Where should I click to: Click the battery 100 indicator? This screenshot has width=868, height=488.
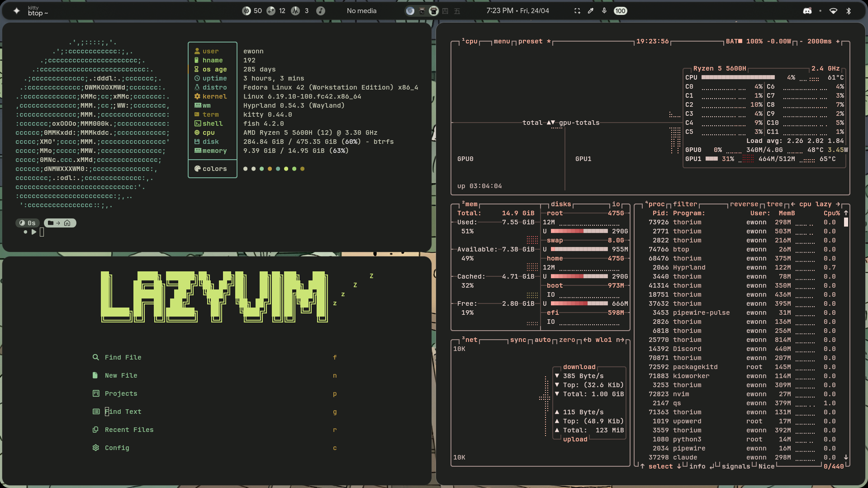pyautogui.click(x=621, y=11)
